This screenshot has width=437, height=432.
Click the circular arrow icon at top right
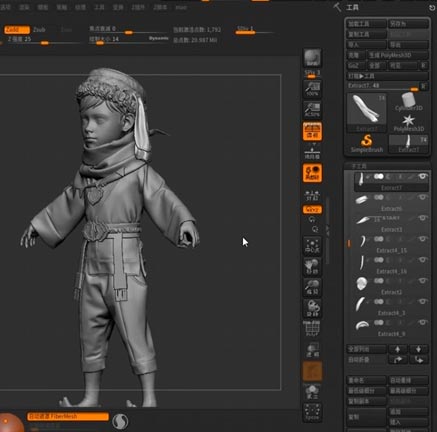[x=432, y=8]
